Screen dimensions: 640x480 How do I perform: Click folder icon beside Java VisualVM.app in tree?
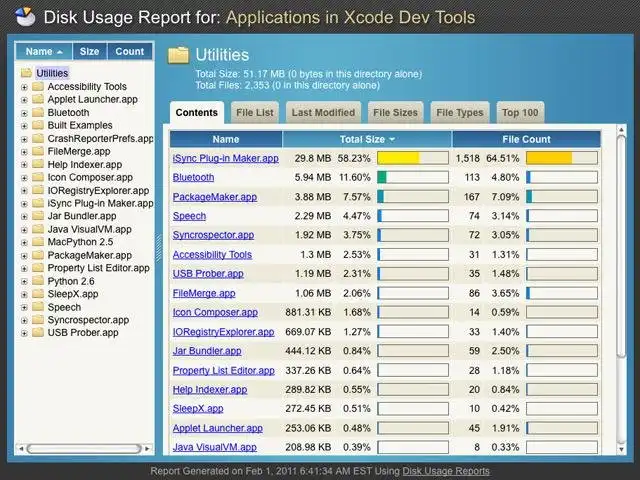tap(38, 229)
